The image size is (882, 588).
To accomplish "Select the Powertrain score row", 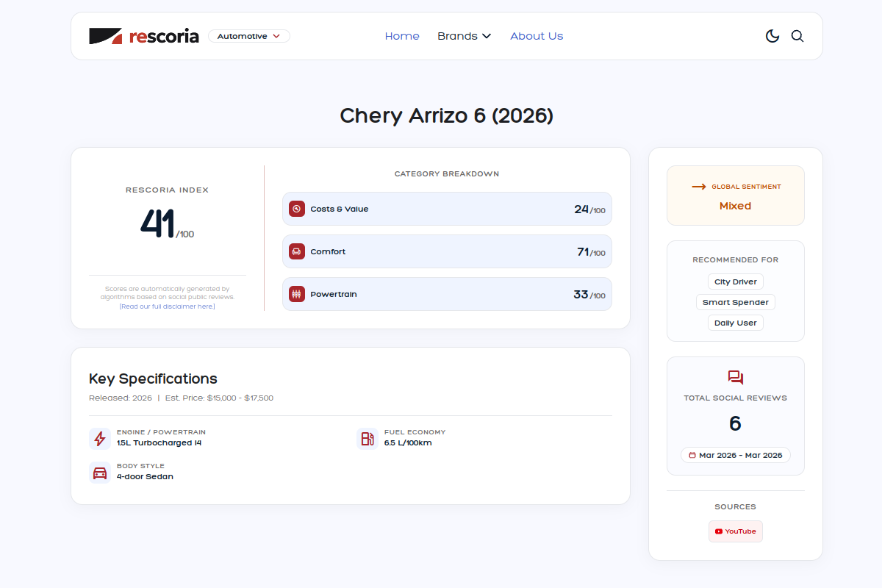I will [x=447, y=294].
